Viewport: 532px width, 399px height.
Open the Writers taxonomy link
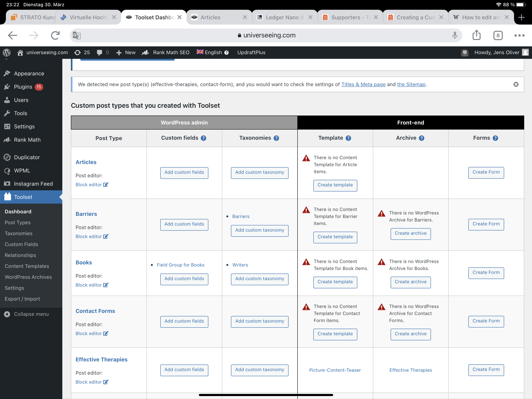pos(240,265)
